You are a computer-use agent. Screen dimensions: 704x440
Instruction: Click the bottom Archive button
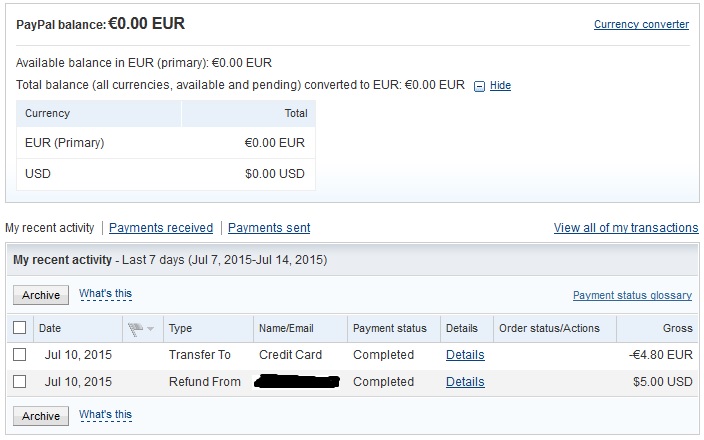(41, 416)
